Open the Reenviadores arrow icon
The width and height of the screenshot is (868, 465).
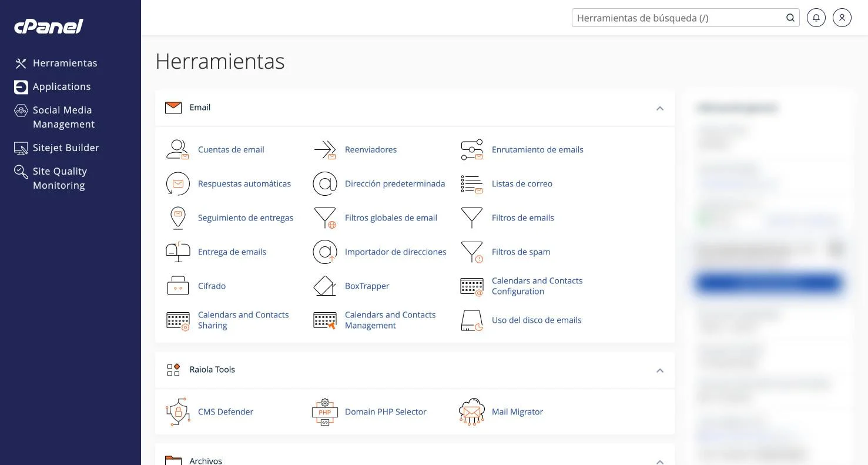[324, 150]
